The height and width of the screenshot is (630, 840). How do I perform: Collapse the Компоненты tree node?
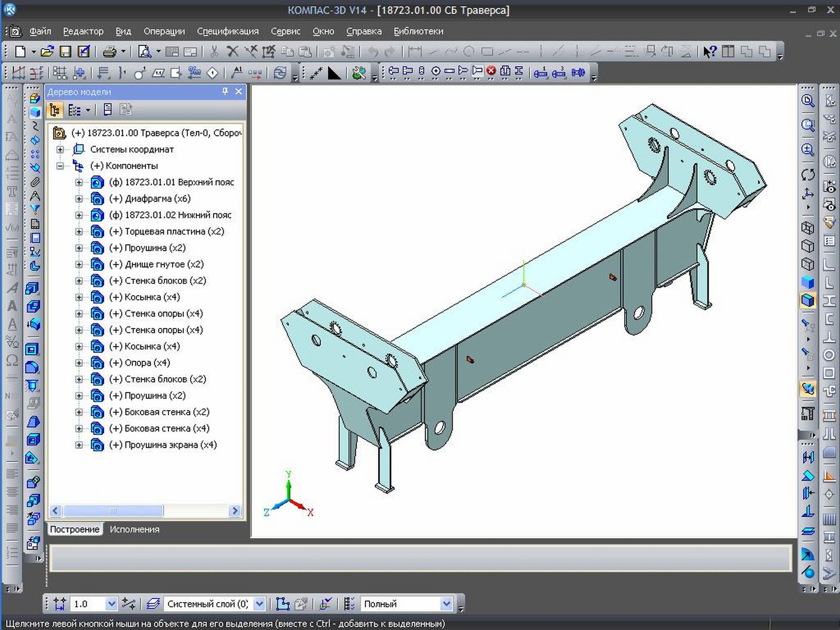pos(60,166)
